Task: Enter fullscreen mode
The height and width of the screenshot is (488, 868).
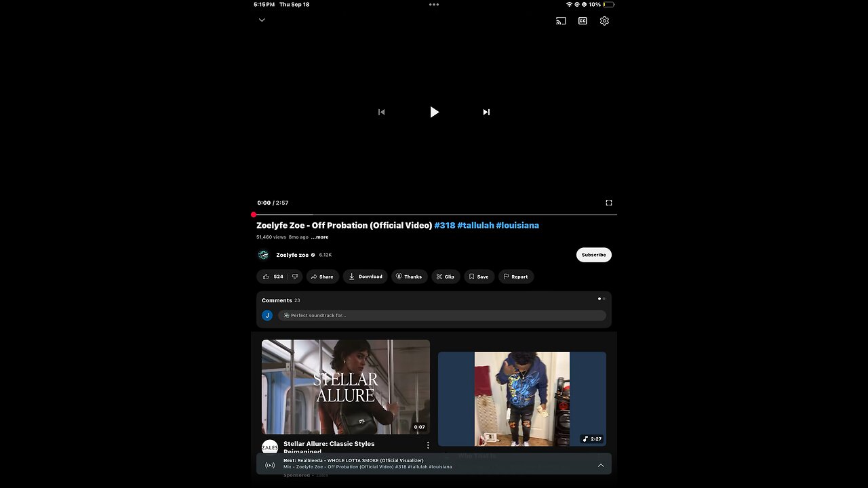Action: point(608,203)
